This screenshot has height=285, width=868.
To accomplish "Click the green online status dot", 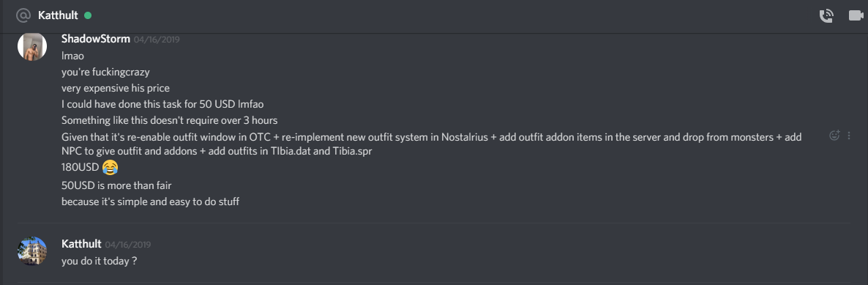I will pos(88,15).
